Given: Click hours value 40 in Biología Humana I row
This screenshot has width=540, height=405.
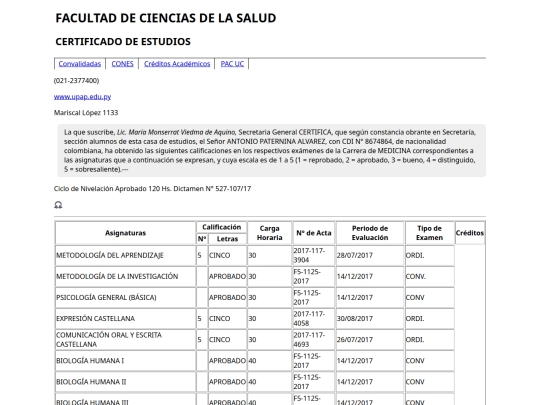Looking at the screenshot, I should (x=252, y=361).
